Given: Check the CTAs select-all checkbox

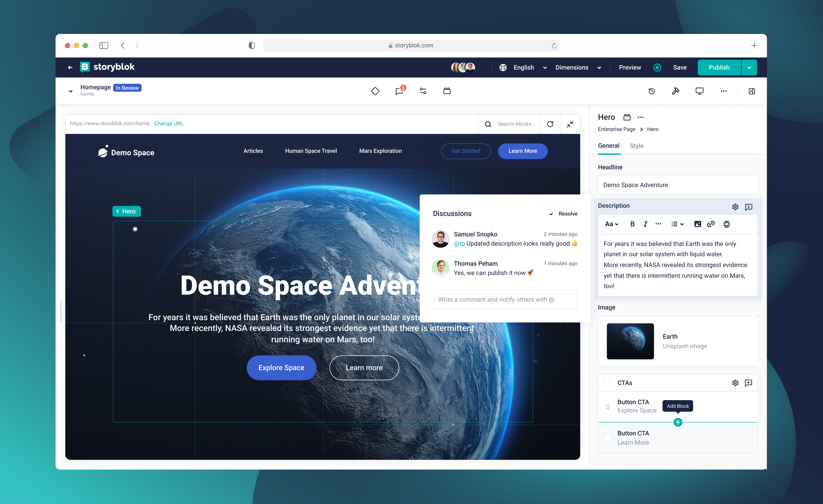Looking at the screenshot, I should [608, 383].
